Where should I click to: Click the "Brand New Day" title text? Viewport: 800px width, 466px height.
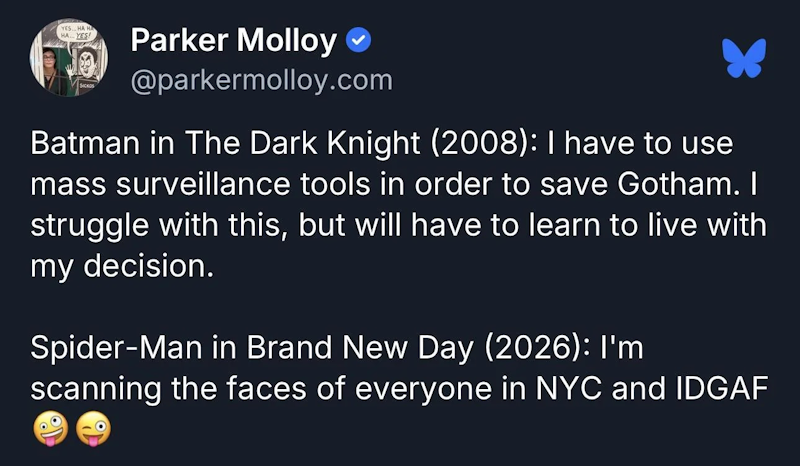pos(360,348)
